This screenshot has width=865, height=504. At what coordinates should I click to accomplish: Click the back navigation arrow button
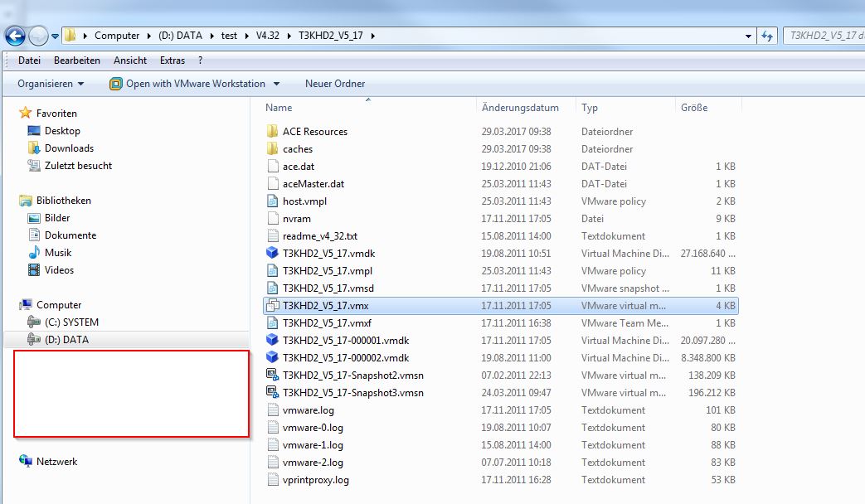pyautogui.click(x=15, y=36)
